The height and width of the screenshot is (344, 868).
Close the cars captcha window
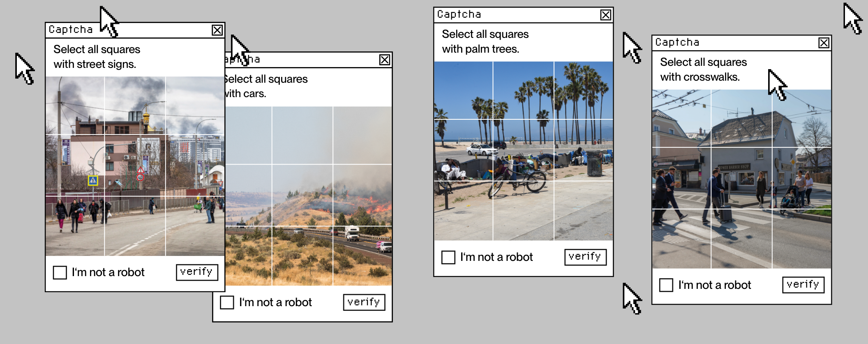click(384, 60)
